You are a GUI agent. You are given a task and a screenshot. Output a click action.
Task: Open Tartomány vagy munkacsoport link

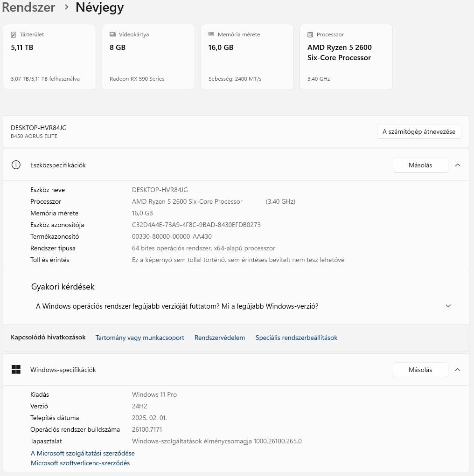coord(139,338)
